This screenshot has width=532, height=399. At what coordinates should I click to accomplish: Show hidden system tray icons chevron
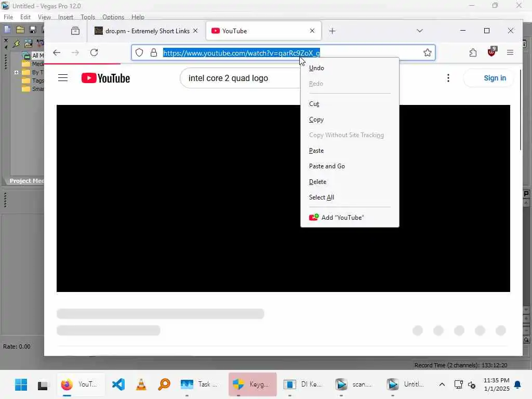[x=442, y=384]
